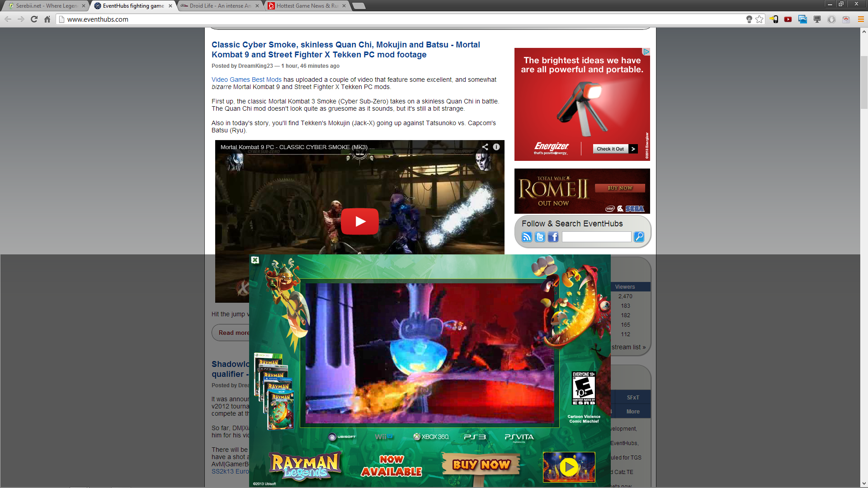
Task: Play the Mortal Kombat 9 YouTube video
Action: pyautogui.click(x=360, y=221)
